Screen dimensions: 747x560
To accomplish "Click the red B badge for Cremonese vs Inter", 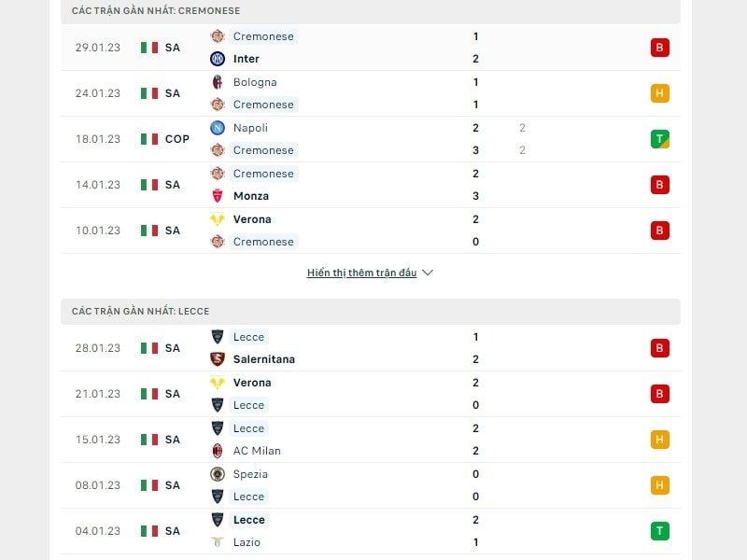I will click(660, 48).
